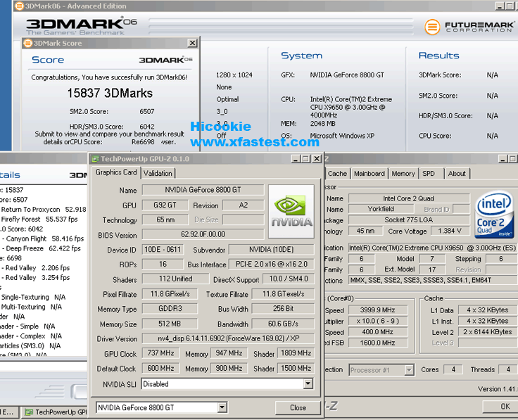Click the Bandwidth 60.6 GB/s field
Image resolution: width=518 pixels, height=420 pixels.
tap(283, 324)
